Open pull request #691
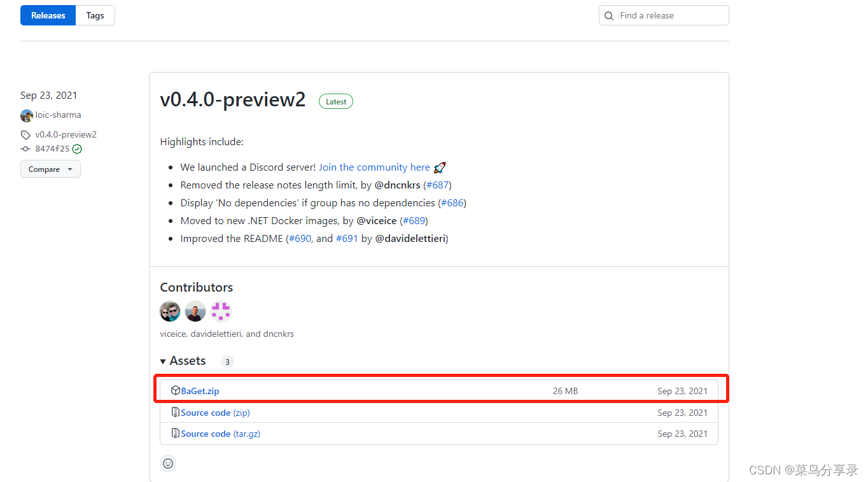 (x=347, y=239)
